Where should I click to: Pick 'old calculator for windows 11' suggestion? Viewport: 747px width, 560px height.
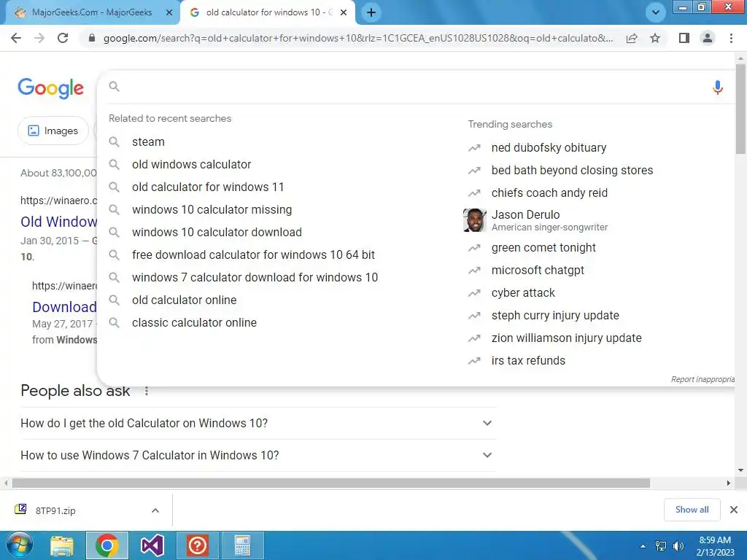tap(208, 187)
